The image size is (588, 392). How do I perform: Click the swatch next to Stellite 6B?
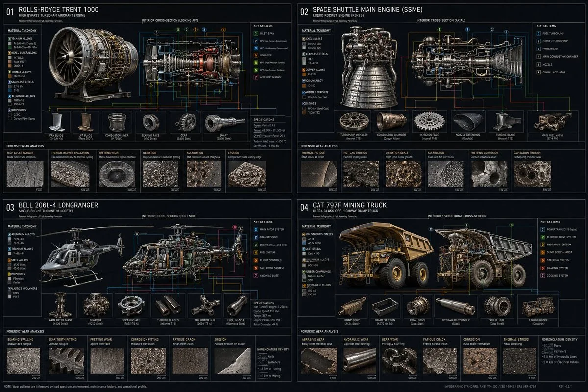coord(11,76)
